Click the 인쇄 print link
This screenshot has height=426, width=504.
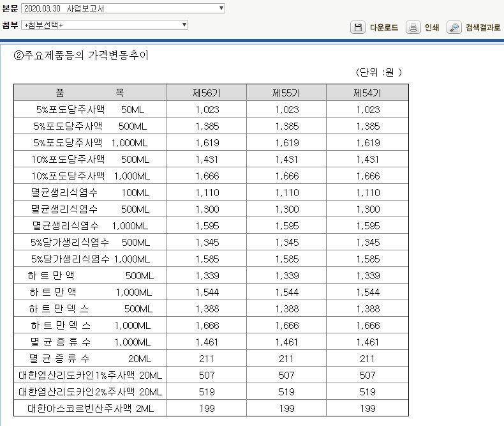[x=432, y=27]
